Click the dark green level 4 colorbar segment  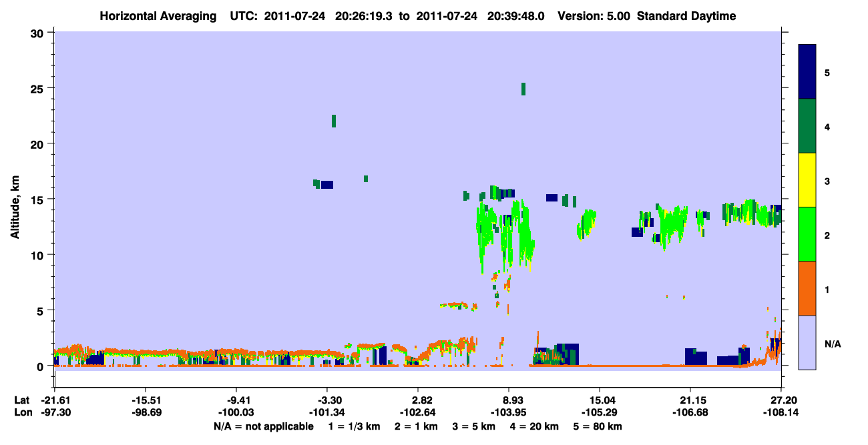[x=807, y=126]
